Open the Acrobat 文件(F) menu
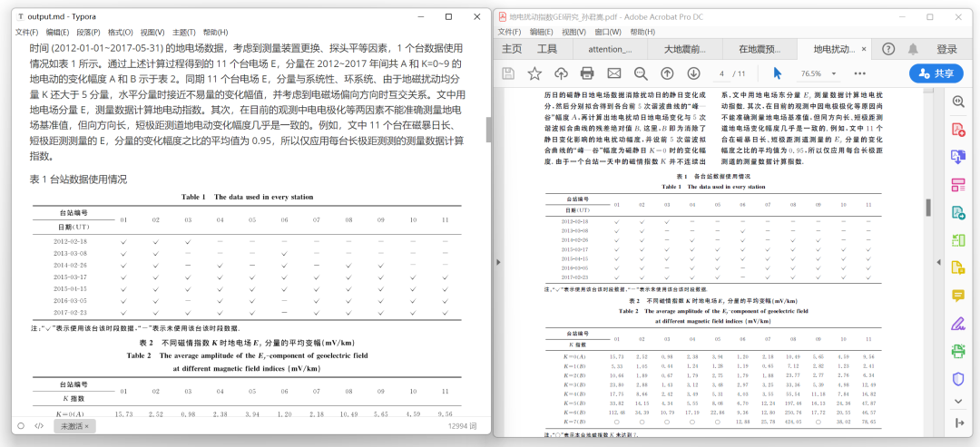The width and height of the screenshot is (980, 447). (x=509, y=33)
